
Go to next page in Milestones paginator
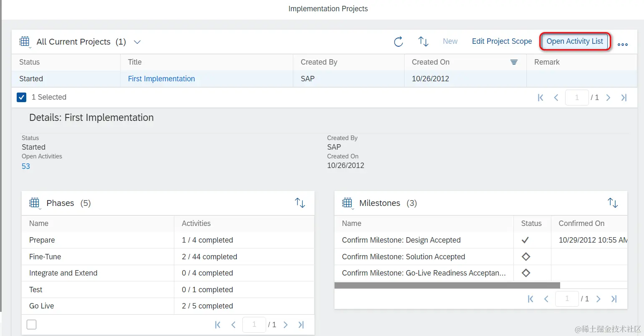coord(599,299)
